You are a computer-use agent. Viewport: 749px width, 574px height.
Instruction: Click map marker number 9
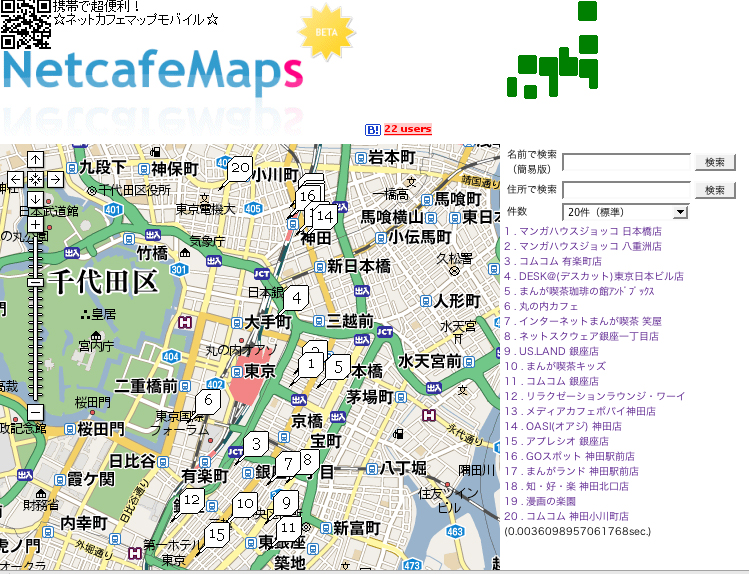tap(286, 503)
